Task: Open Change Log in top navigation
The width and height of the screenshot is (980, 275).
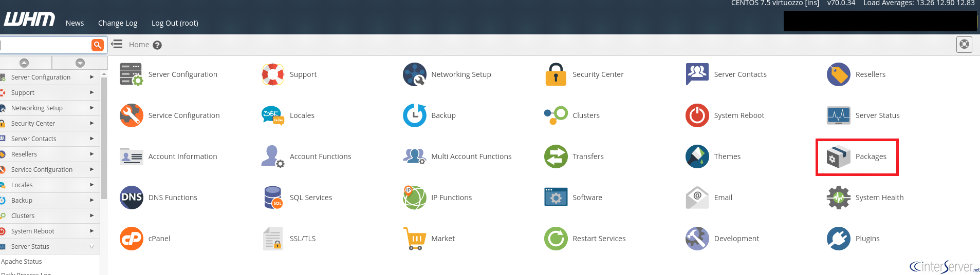Action: point(118,23)
